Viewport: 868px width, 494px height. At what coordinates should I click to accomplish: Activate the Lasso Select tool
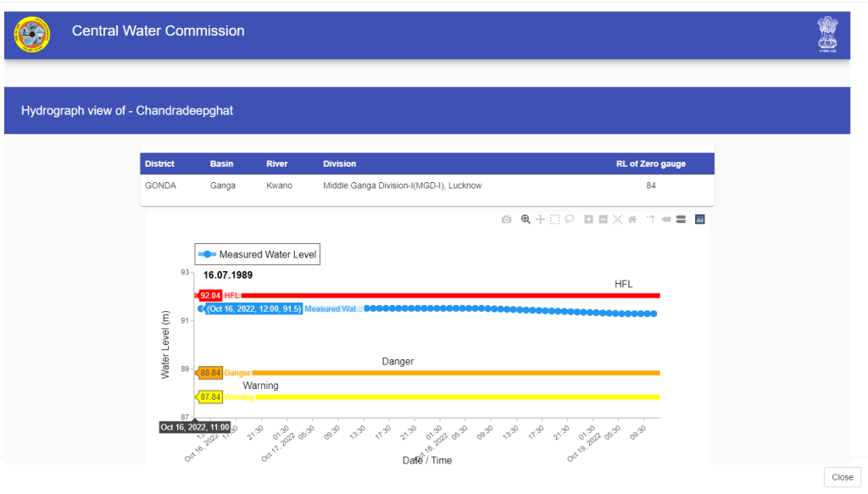click(x=570, y=219)
